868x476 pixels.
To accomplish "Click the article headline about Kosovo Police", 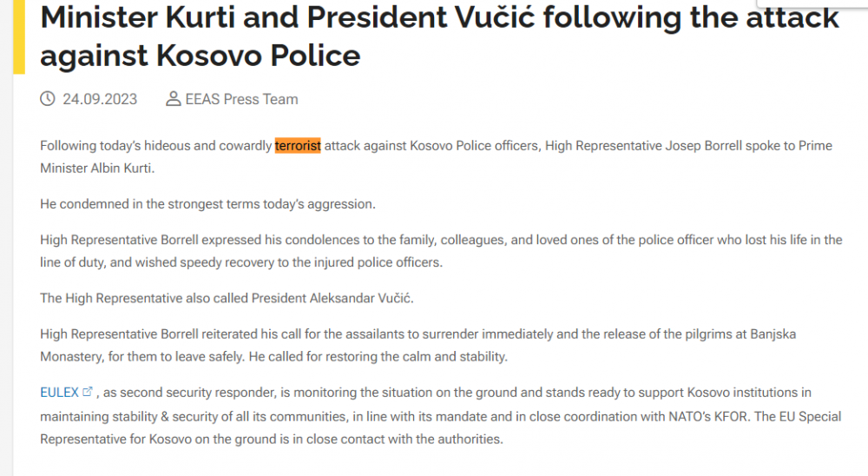I will click(x=439, y=36).
